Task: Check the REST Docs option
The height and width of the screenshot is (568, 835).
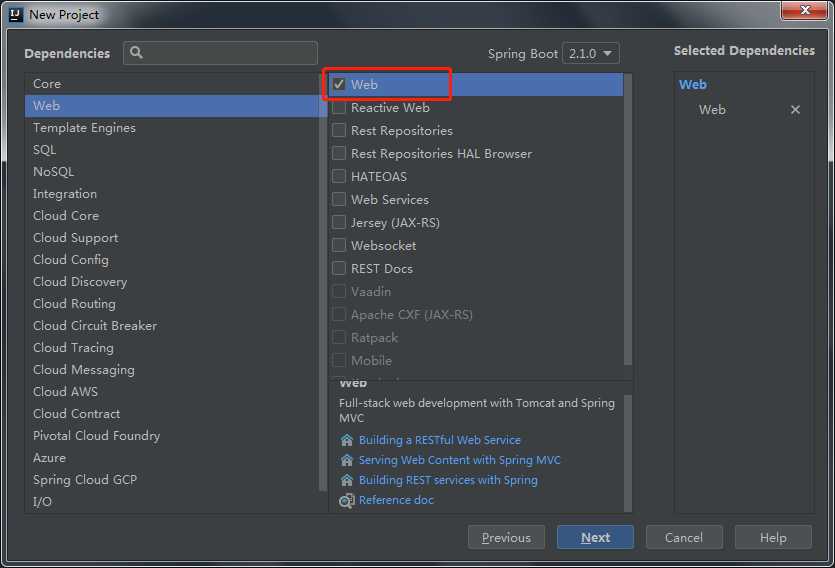Action: point(339,268)
